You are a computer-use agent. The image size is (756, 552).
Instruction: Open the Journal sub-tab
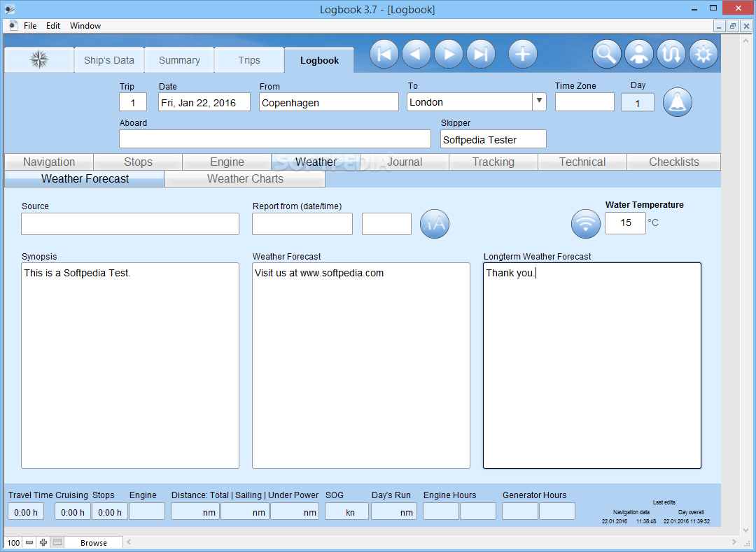pyautogui.click(x=405, y=162)
